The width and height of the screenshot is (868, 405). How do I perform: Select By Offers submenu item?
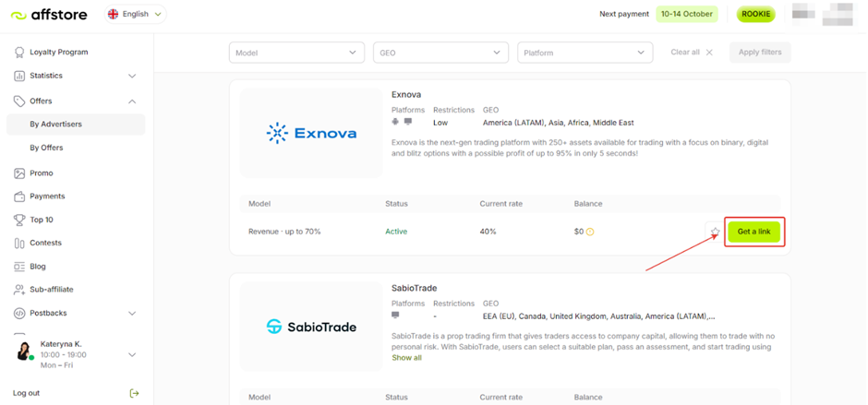(x=46, y=148)
